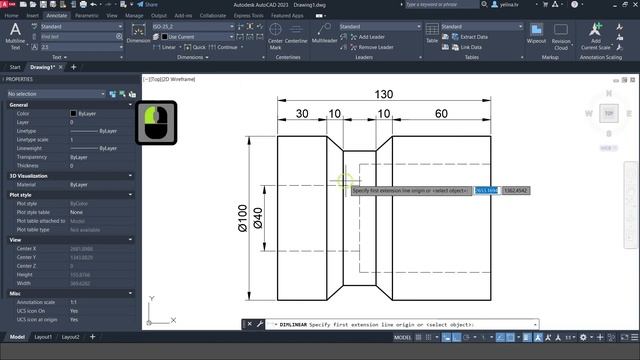This screenshot has height=360, width=640.
Task: Click the Find text search icon
Action: pyautogui.click(x=119, y=37)
